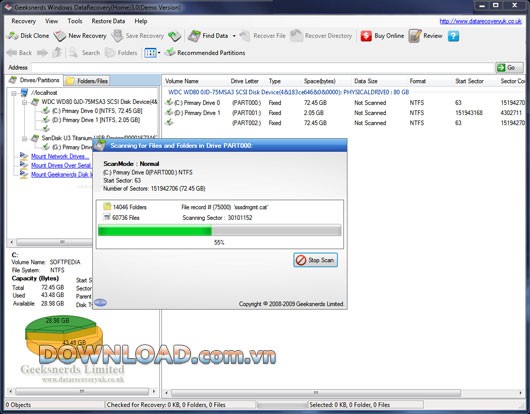Image resolution: width=530 pixels, height=414 pixels.
Task: Open the Tools menu
Action: (x=75, y=21)
